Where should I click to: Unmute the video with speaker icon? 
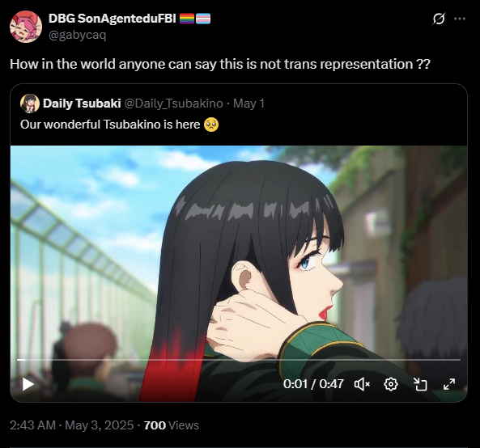(x=362, y=384)
